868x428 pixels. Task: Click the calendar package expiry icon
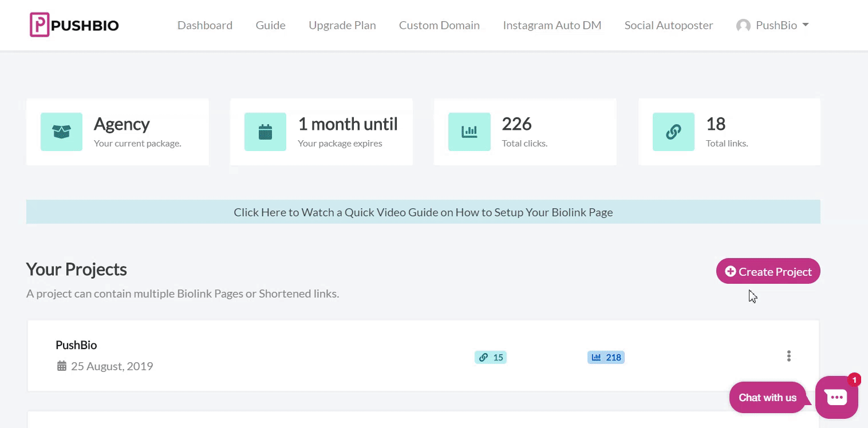point(265,132)
